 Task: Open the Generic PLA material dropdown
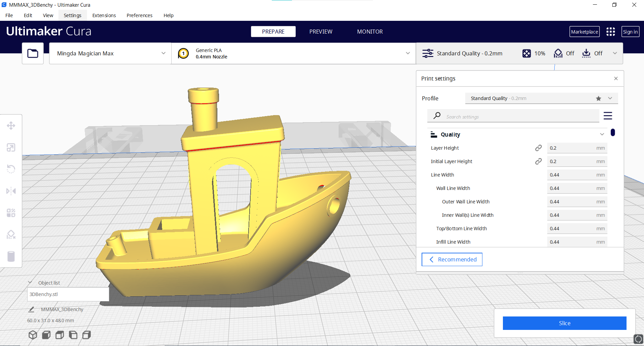click(x=294, y=53)
